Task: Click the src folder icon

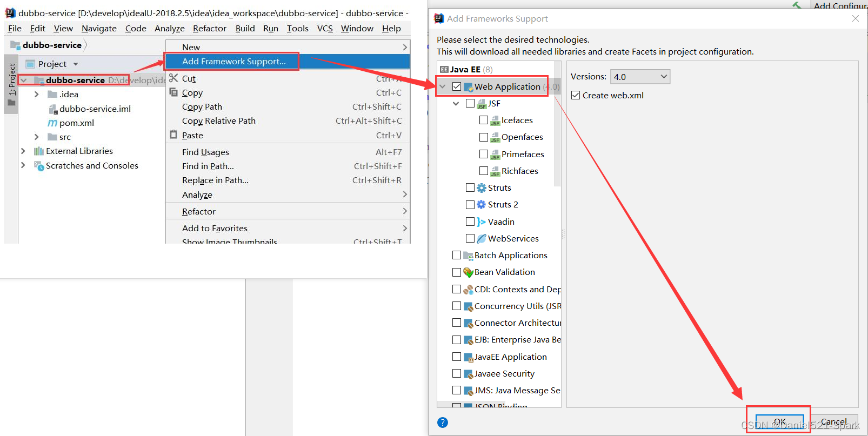Action: pos(52,137)
